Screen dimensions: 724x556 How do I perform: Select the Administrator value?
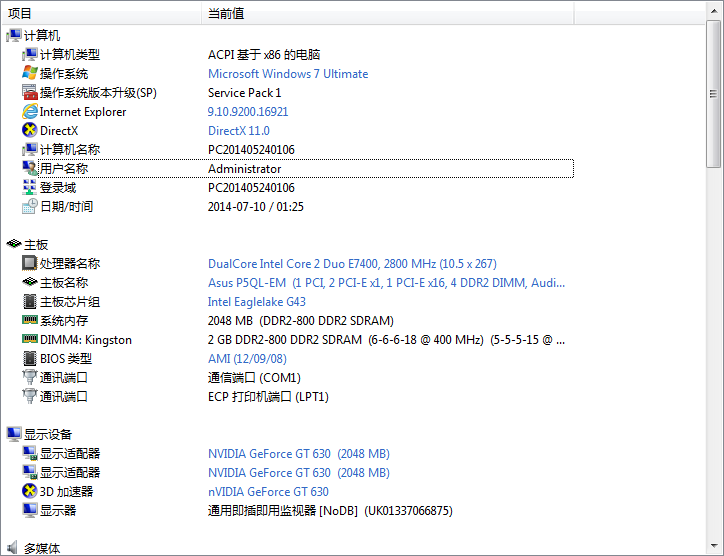pyautogui.click(x=245, y=169)
